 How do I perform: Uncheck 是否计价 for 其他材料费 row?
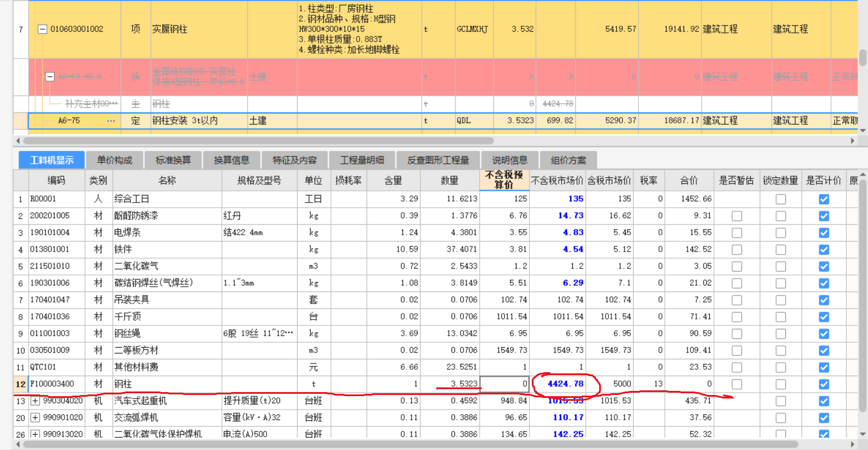(x=824, y=367)
